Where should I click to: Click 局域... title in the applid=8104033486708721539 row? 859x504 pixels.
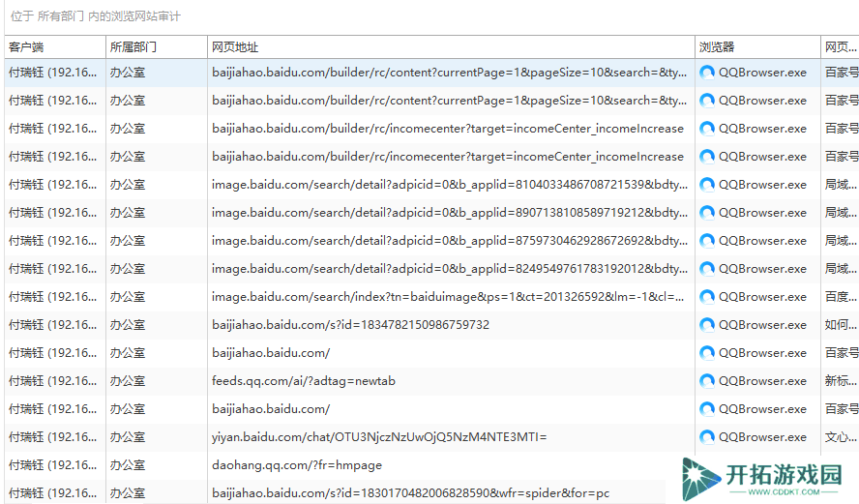(x=841, y=185)
